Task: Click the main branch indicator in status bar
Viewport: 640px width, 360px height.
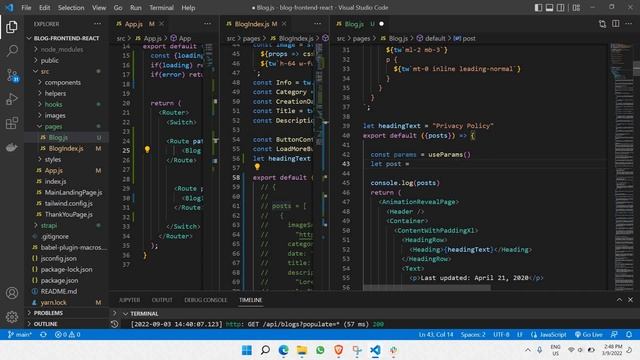Action: [x=19, y=334]
